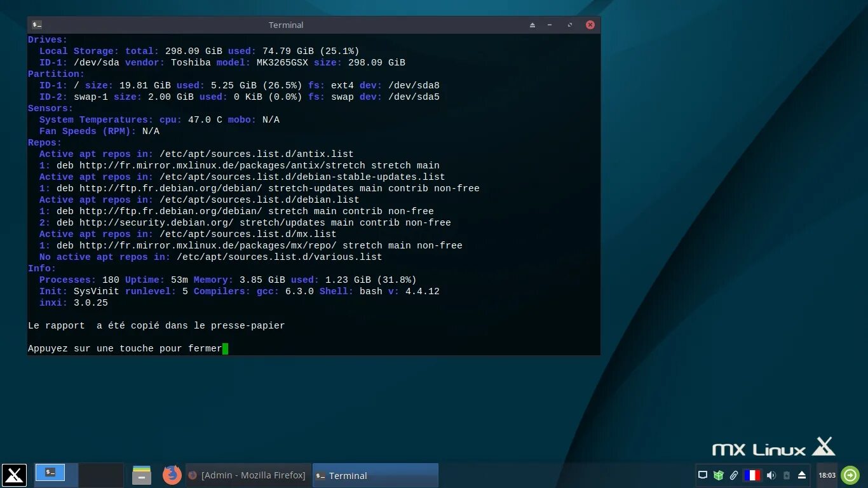Click the '/etc/apt/sources.list.d/debian.list' path
Screen dimensions: 868x488
pos(259,200)
